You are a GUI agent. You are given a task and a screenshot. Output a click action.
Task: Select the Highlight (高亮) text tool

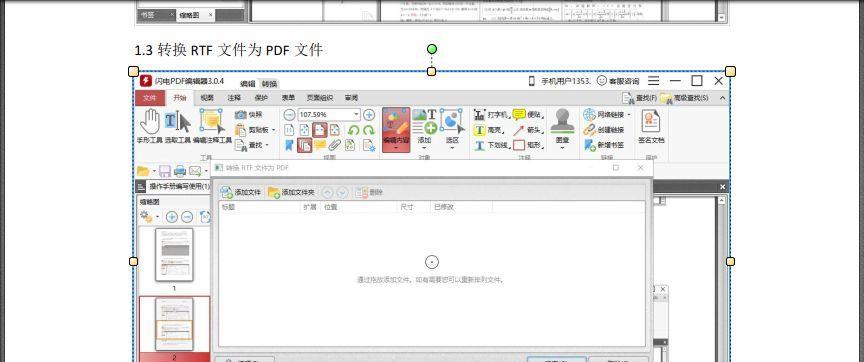point(488,130)
